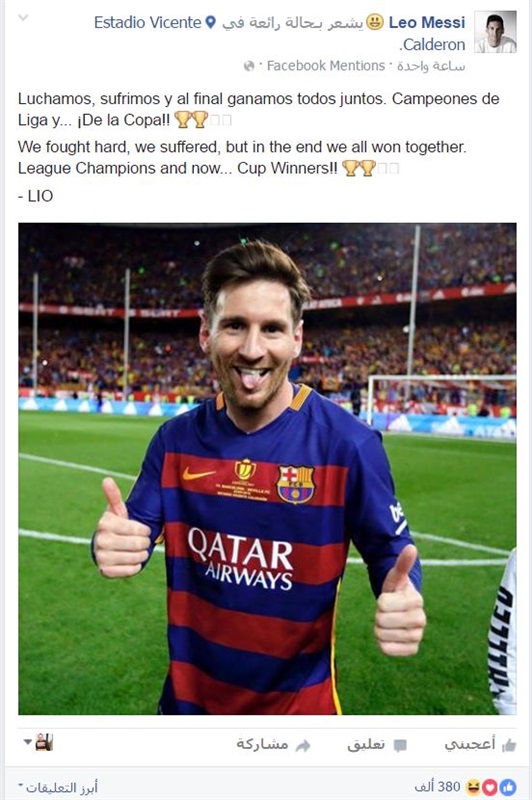Click the thumbs-up like icon
This screenshot has height=800, width=532.
point(509,746)
